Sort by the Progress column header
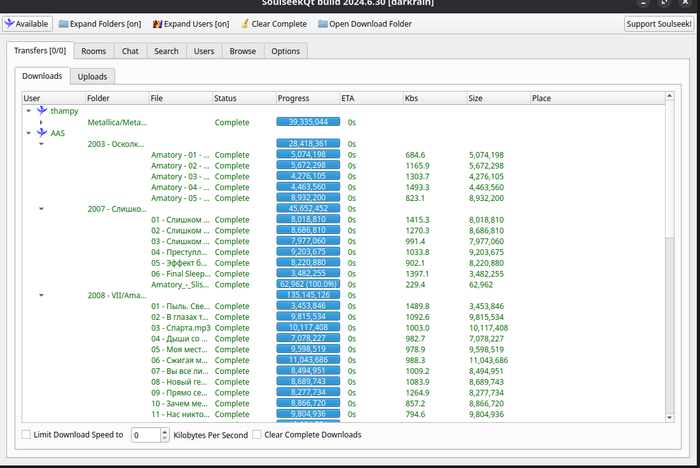This screenshot has width=700, height=468. 308,98
